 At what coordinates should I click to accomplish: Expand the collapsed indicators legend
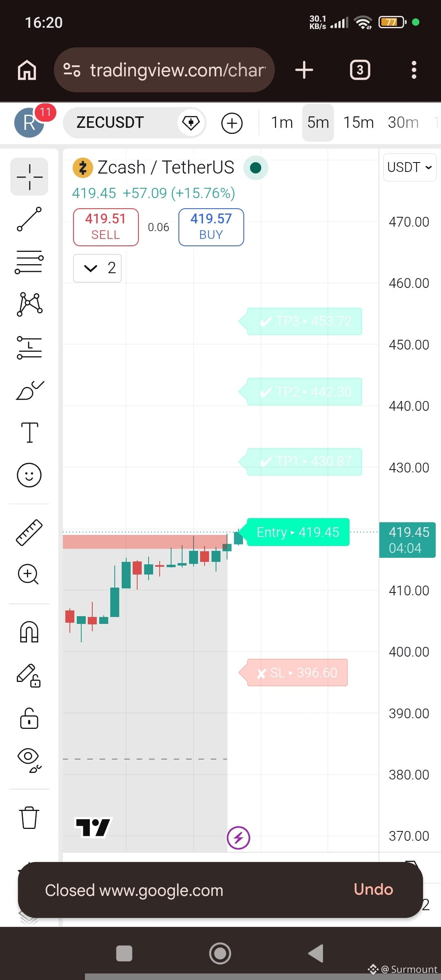click(x=97, y=268)
